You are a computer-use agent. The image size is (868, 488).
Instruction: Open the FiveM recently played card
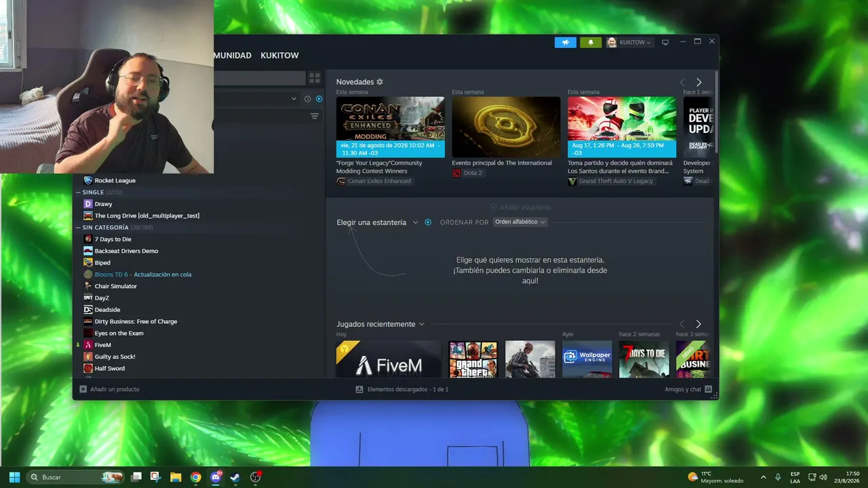389,359
